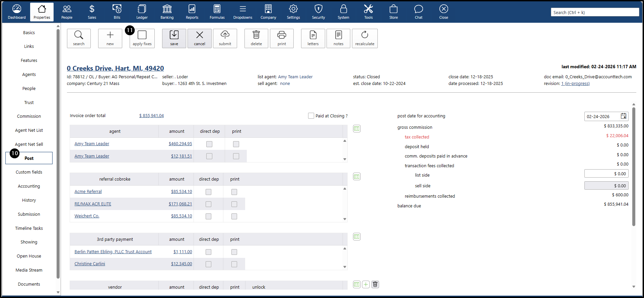Toggle the Paid at Closing checkbox
The width and height of the screenshot is (644, 298).
311,116
